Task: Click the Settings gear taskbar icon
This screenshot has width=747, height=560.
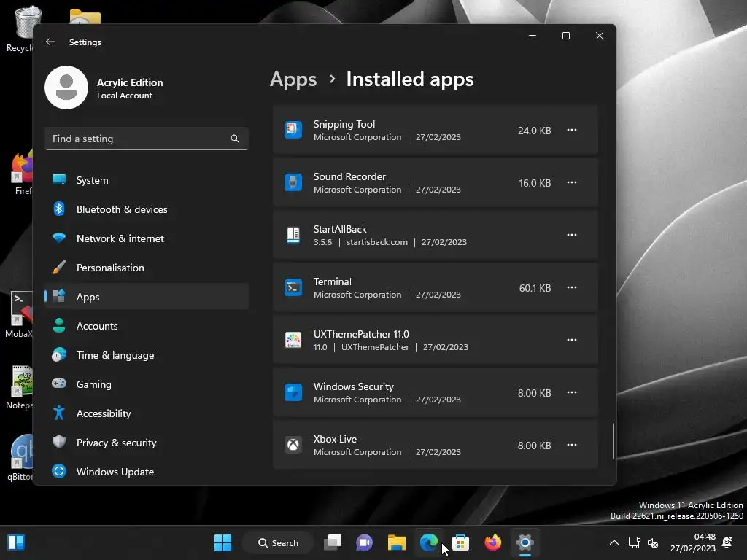Action: [525, 542]
